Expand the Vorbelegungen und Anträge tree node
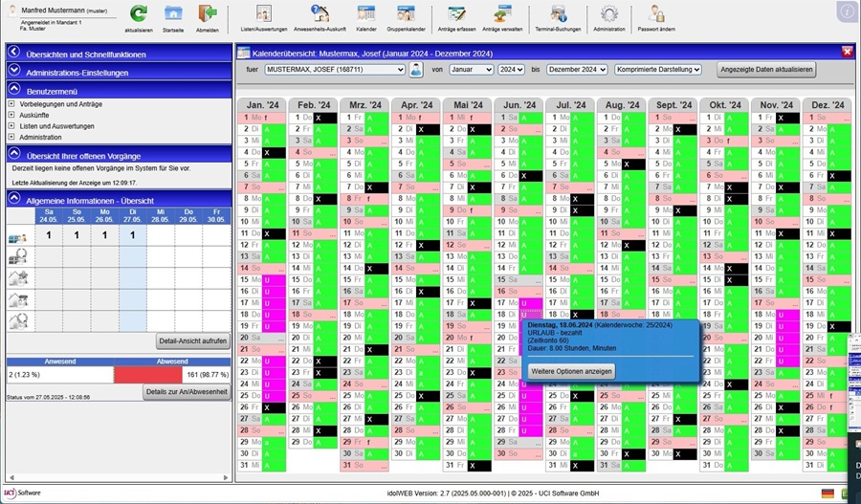The width and height of the screenshot is (861, 504). tap(11, 103)
